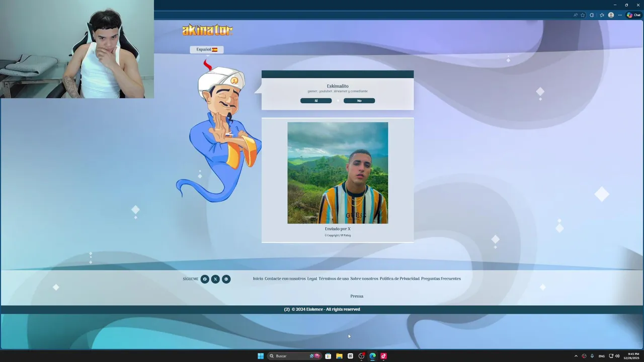
Task: Click the Akinator logo
Action: tap(207, 30)
